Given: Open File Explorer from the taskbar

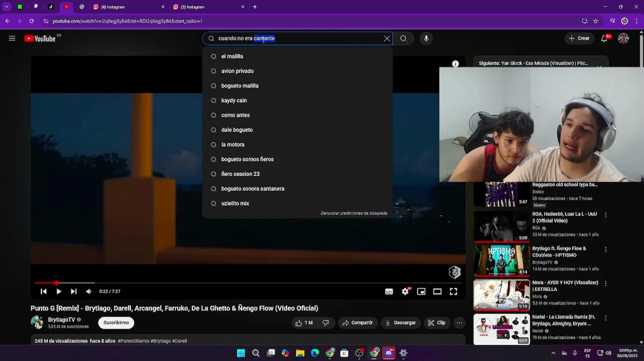Looking at the screenshot, I should click(300, 353).
